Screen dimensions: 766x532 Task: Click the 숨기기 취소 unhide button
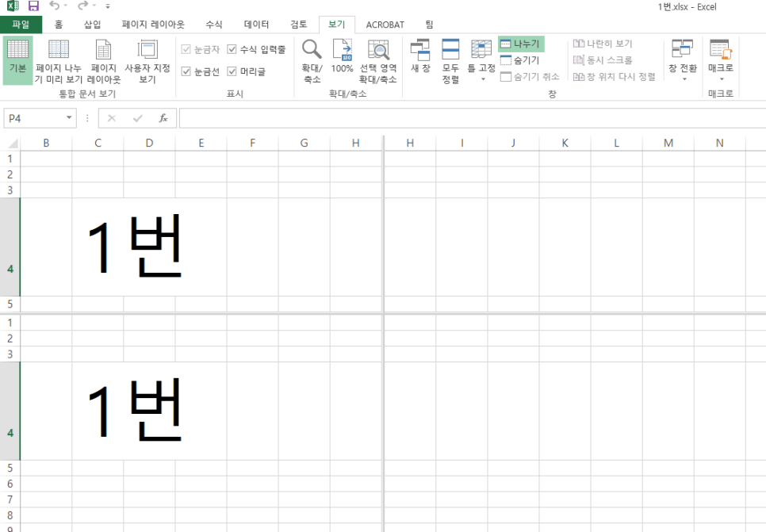pos(530,77)
